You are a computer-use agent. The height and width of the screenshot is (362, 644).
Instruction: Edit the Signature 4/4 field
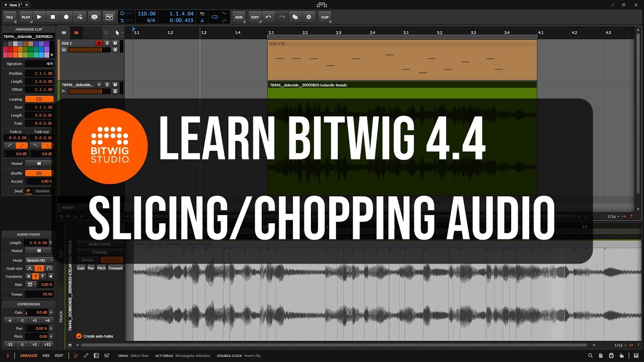(x=39, y=64)
